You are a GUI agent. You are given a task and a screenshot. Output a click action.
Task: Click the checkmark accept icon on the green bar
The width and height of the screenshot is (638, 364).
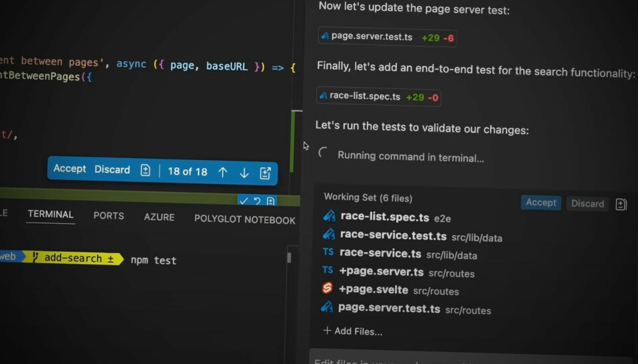[x=243, y=201]
